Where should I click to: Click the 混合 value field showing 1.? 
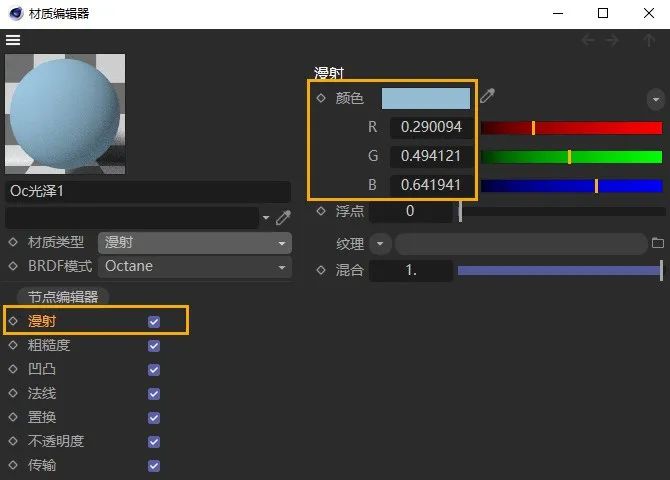(x=411, y=270)
